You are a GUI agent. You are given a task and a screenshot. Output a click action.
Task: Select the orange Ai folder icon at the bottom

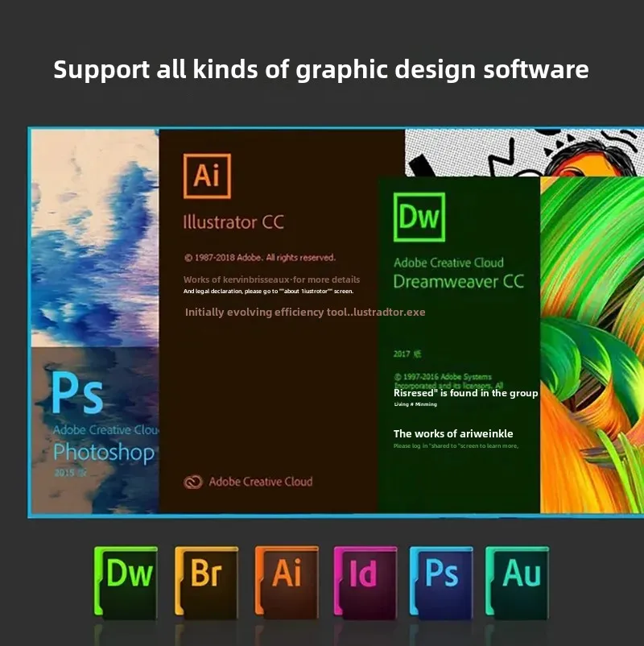pyautogui.click(x=287, y=582)
